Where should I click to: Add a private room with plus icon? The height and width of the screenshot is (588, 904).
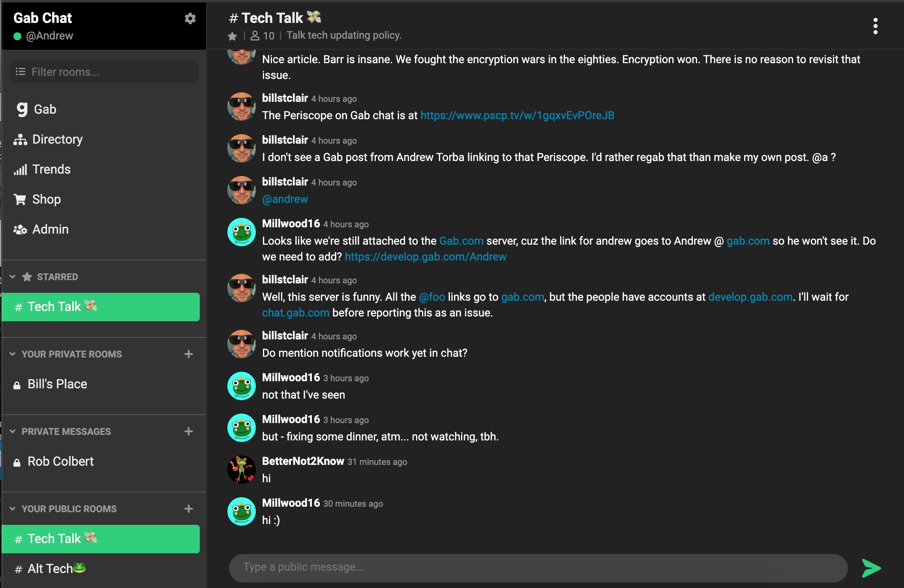(x=189, y=354)
